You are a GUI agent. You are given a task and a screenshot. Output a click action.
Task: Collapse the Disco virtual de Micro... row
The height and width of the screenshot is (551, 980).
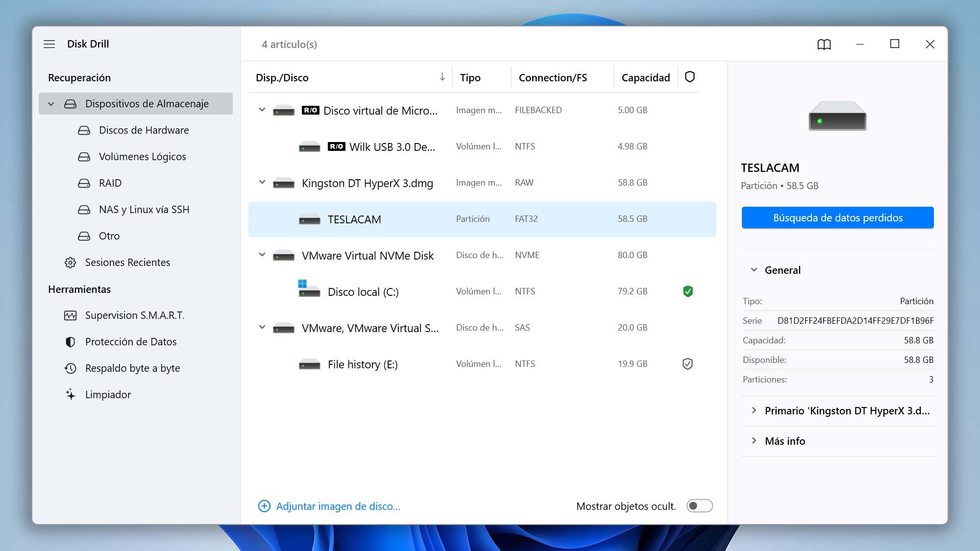(x=262, y=110)
